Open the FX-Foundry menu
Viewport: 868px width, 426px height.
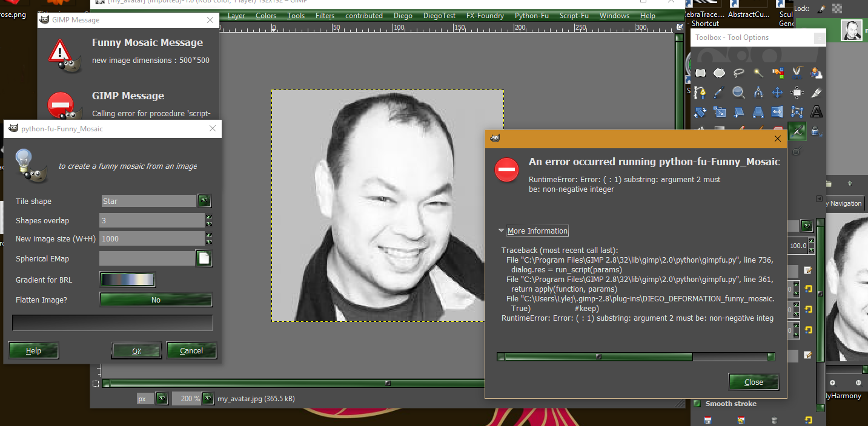pyautogui.click(x=485, y=16)
